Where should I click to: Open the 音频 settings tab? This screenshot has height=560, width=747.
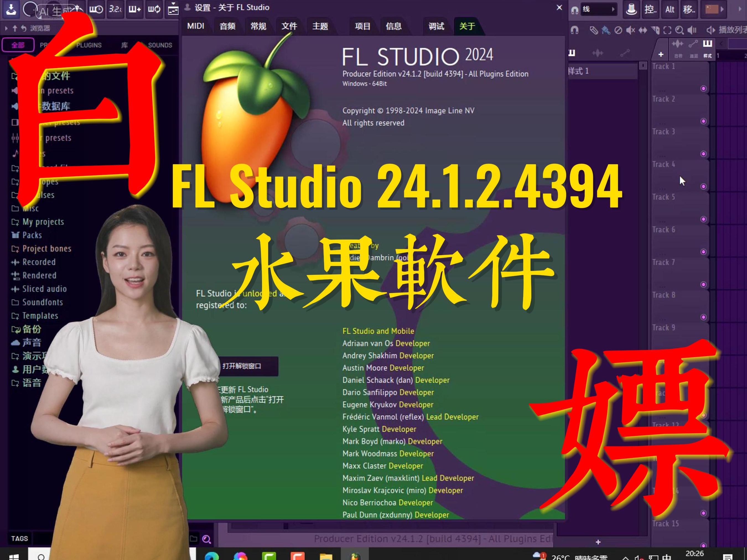click(227, 26)
